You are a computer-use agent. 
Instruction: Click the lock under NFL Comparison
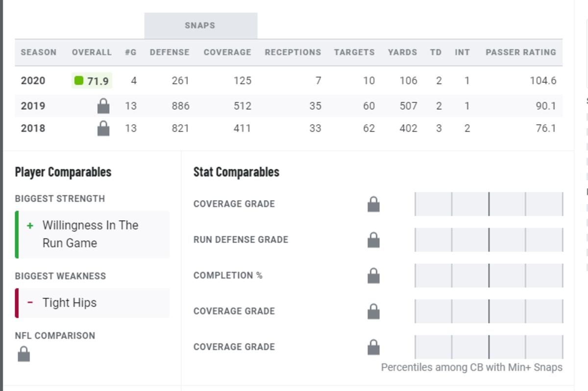24,354
